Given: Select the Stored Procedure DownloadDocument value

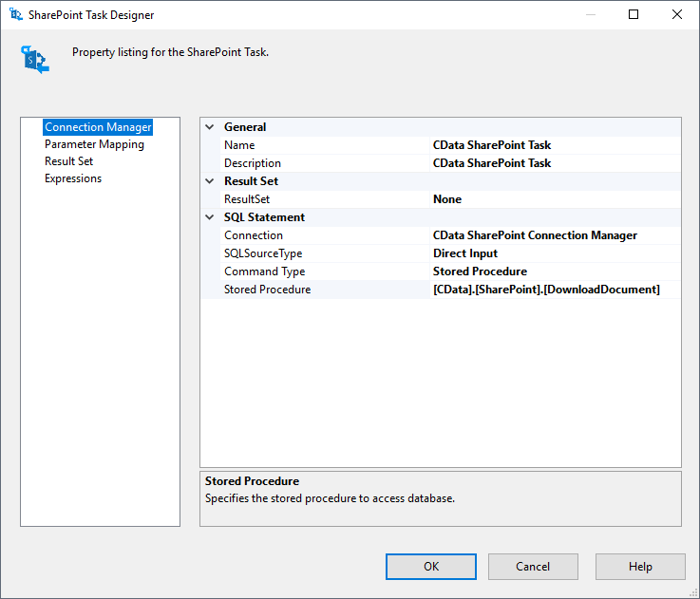Looking at the screenshot, I should click(x=555, y=290).
